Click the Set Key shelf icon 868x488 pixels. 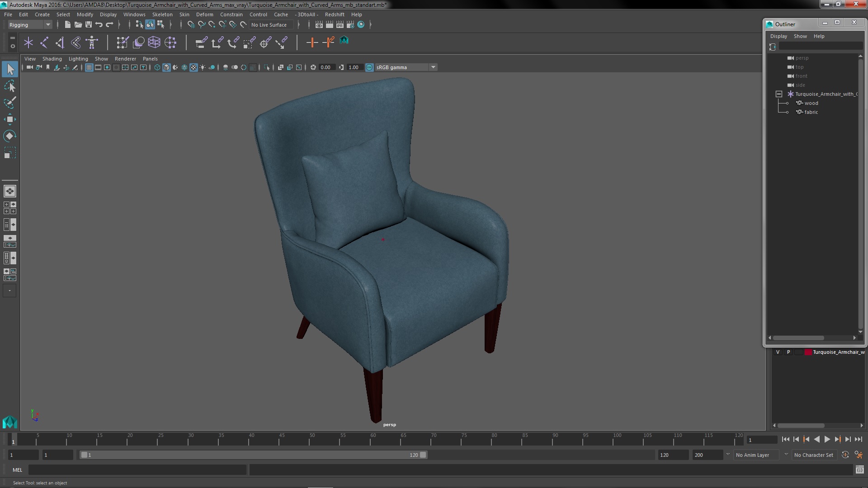click(x=312, y=43)
